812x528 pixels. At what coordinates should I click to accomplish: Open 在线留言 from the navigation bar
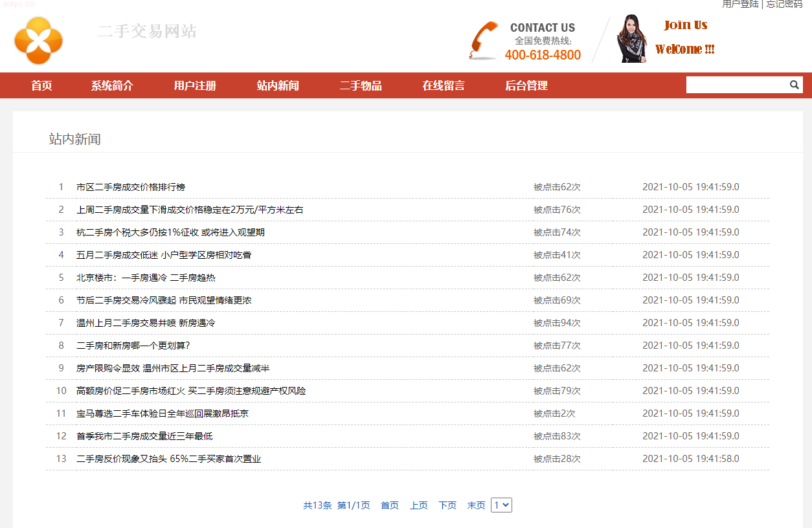(444, 85)
